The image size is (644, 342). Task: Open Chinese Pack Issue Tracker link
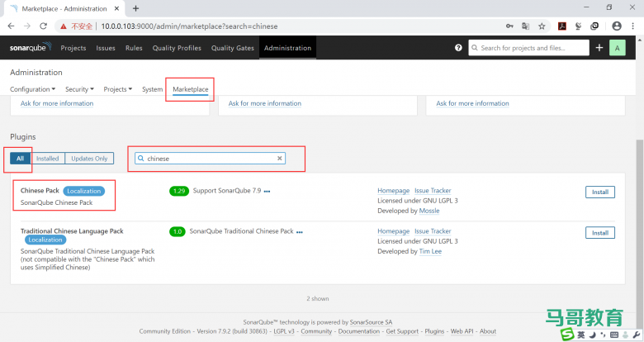point(433,191)
